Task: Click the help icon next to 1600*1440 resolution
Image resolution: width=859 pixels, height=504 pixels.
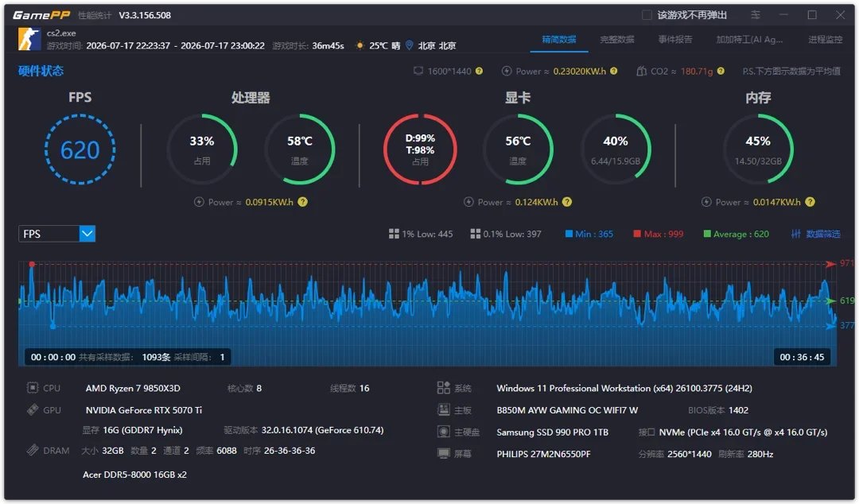Action: click(479, 72)
